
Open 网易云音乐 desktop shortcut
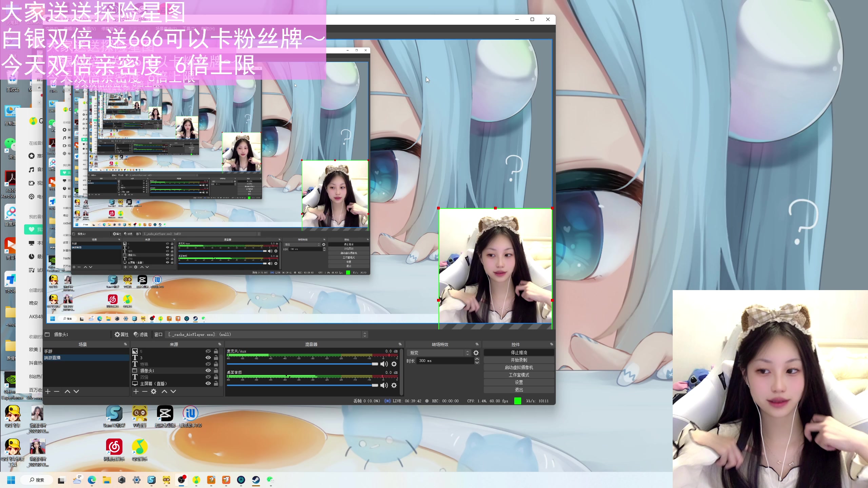pyautogui.click(x=114, y=450)
